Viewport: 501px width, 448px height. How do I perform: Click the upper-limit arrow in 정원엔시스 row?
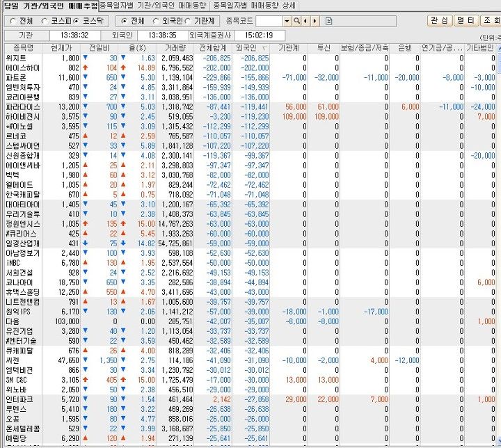coord(86,224)
